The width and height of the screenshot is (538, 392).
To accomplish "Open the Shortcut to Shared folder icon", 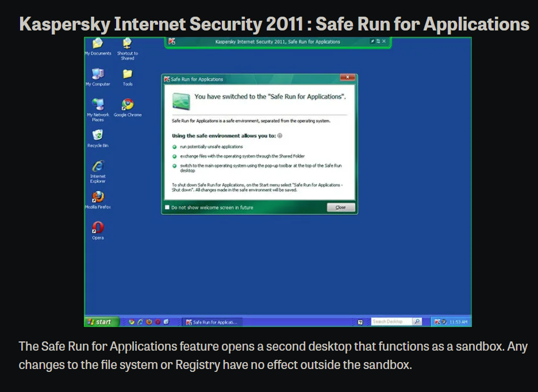I will [127, 48].
